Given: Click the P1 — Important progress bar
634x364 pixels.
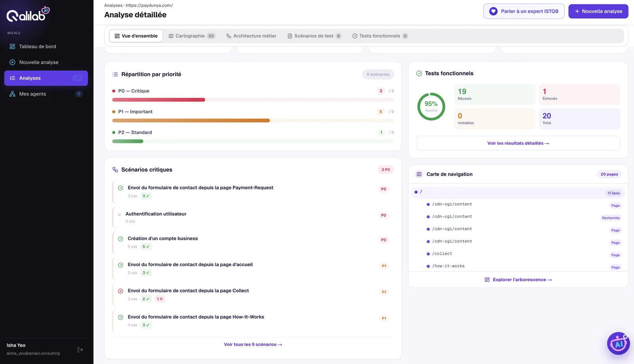Looking at the screenshot, I should [x=253, y=120].
